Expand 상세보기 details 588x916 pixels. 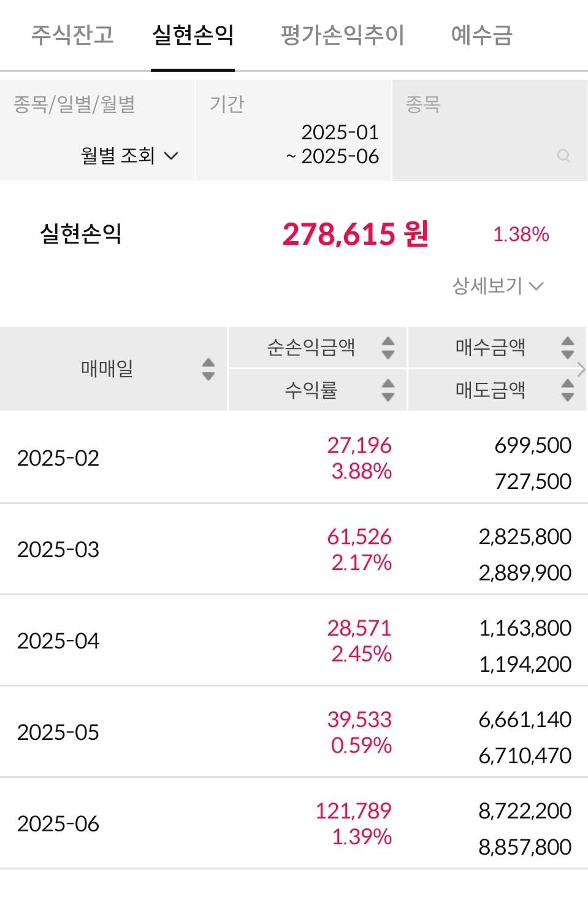[498, 285]
